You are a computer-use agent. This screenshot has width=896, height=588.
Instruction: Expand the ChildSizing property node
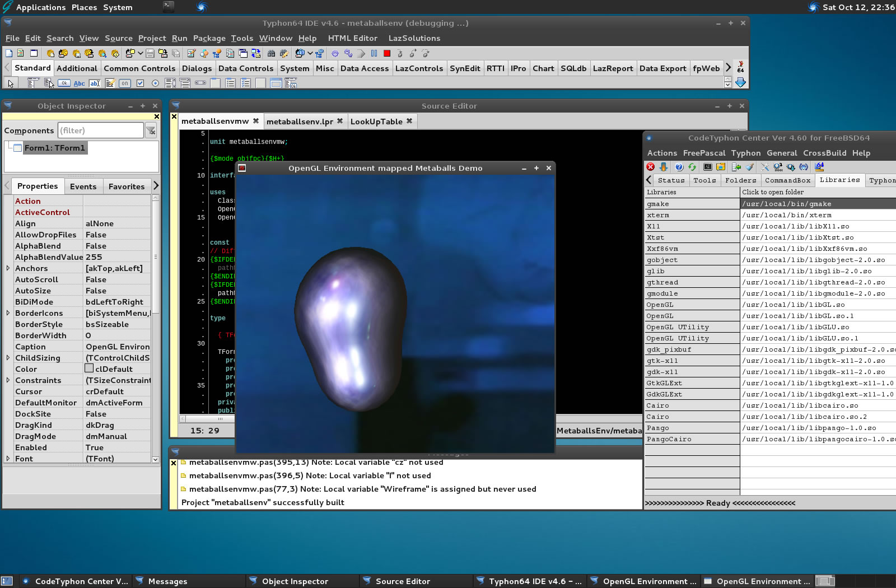(x=8, y=358)
